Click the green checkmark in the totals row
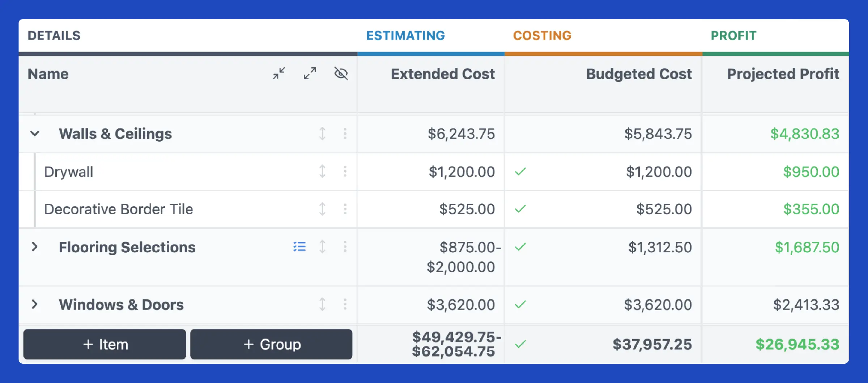Screen dimensions: 868x383 520,344
